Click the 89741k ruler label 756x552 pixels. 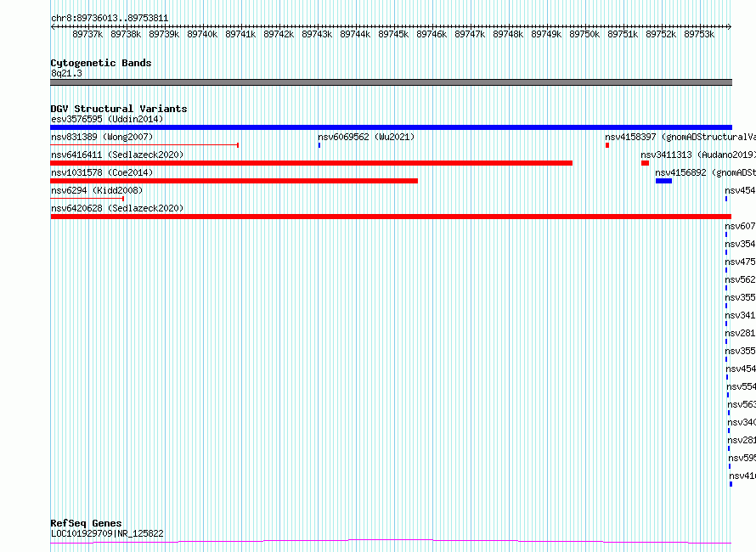coord(240,34)
